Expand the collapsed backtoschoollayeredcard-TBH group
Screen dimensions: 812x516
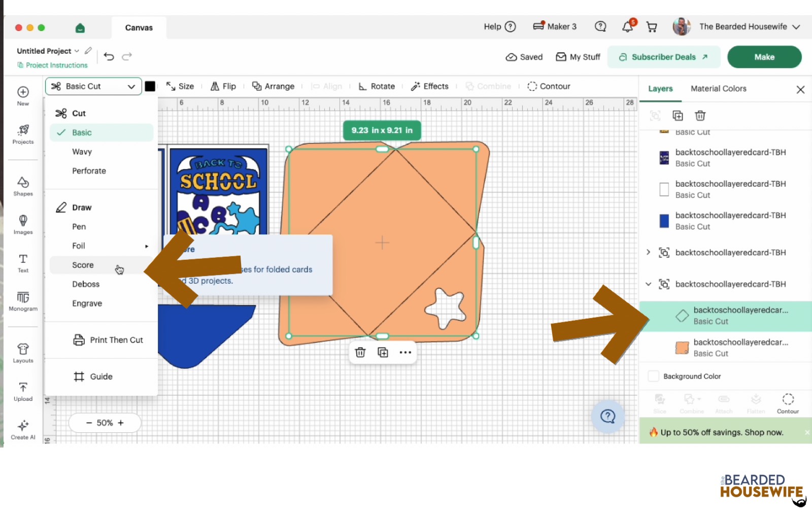click(648, 252)
